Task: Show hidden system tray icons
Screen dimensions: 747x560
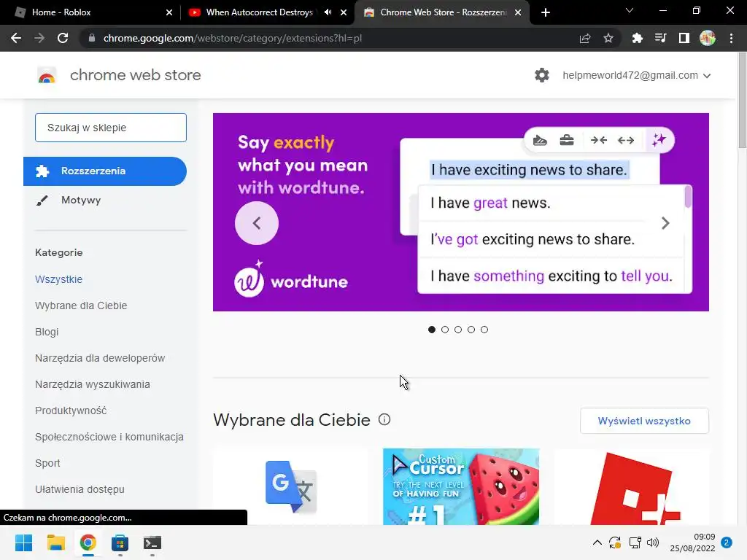Action: [x=597, y=542]
